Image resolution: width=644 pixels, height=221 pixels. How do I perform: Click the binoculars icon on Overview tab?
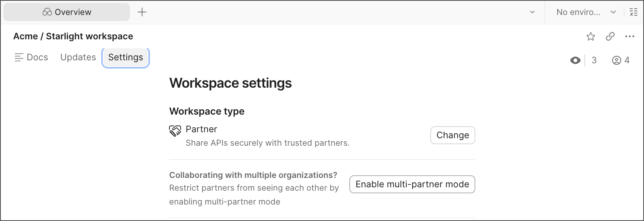click(47, 12)
